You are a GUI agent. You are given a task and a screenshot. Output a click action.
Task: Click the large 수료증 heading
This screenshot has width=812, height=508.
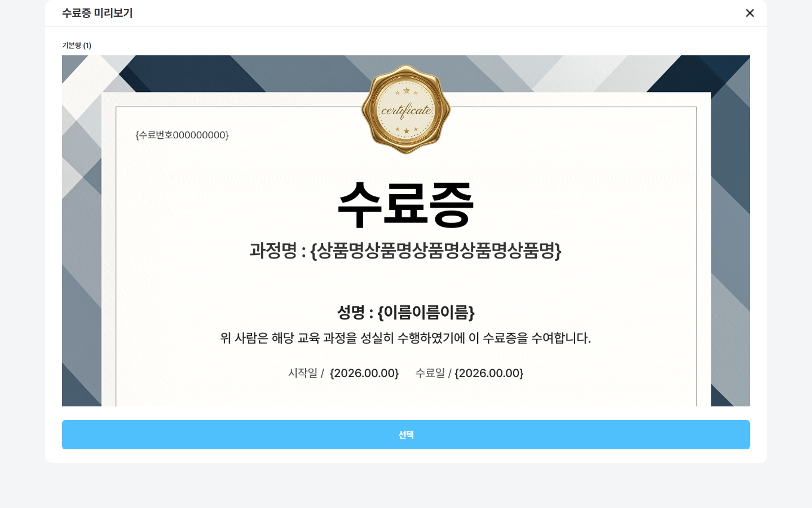[x=406, y=205]
